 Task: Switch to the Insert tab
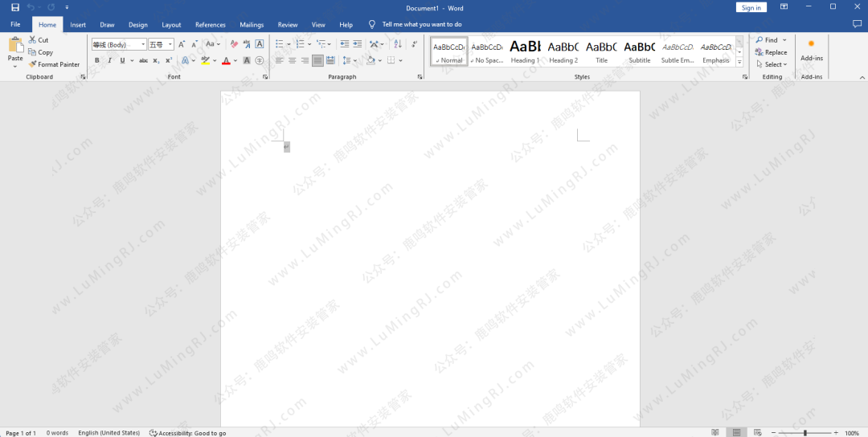pyautogui.click(x=78, y=25)
